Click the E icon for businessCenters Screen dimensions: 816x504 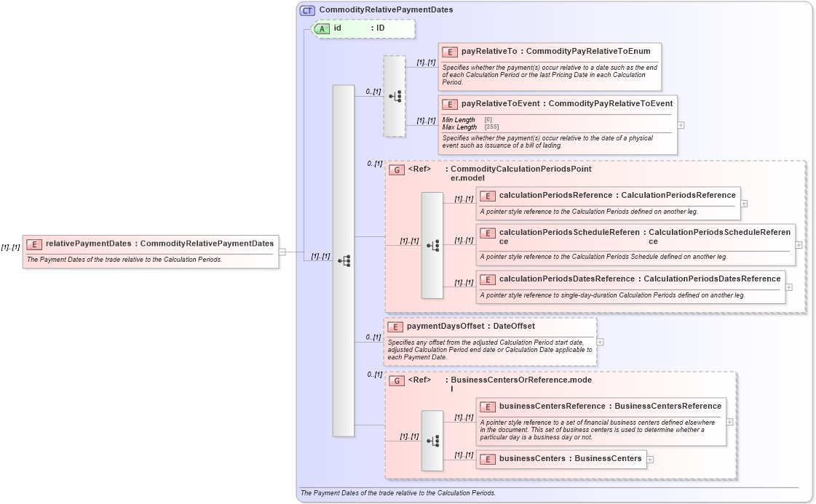[x=486, y=459]
